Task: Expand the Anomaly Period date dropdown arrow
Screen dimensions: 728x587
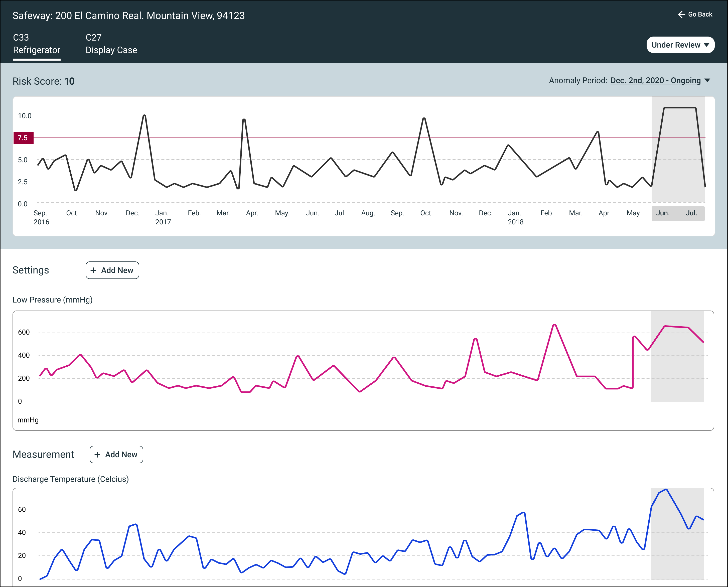Action: pos(707,80)
